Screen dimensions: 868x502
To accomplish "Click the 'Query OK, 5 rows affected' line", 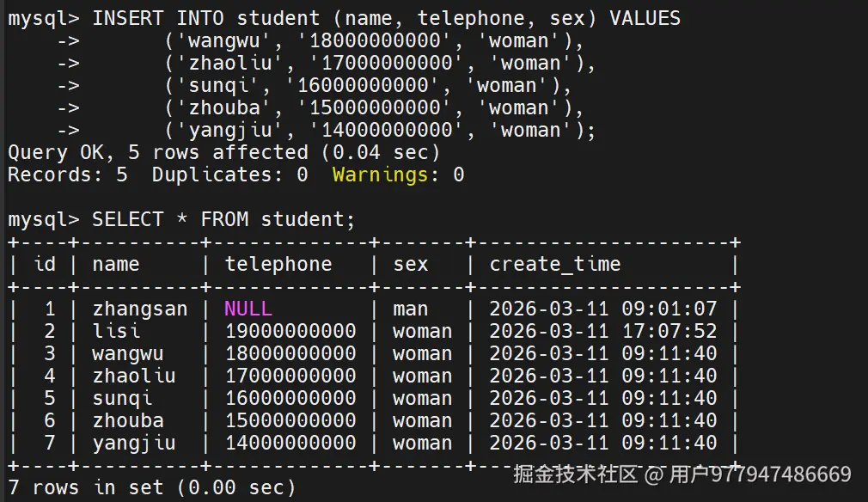I will point(224,153).
